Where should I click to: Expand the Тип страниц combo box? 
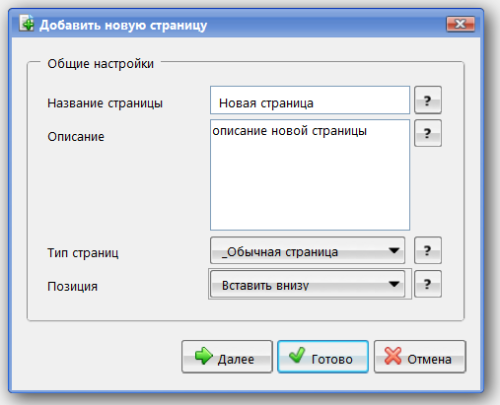(x=308, y=251)
